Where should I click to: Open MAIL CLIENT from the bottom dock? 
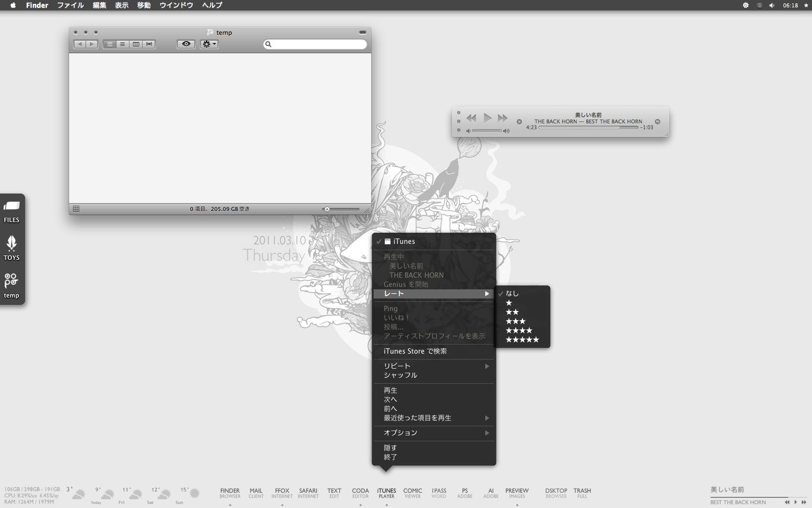pos(256,493)
